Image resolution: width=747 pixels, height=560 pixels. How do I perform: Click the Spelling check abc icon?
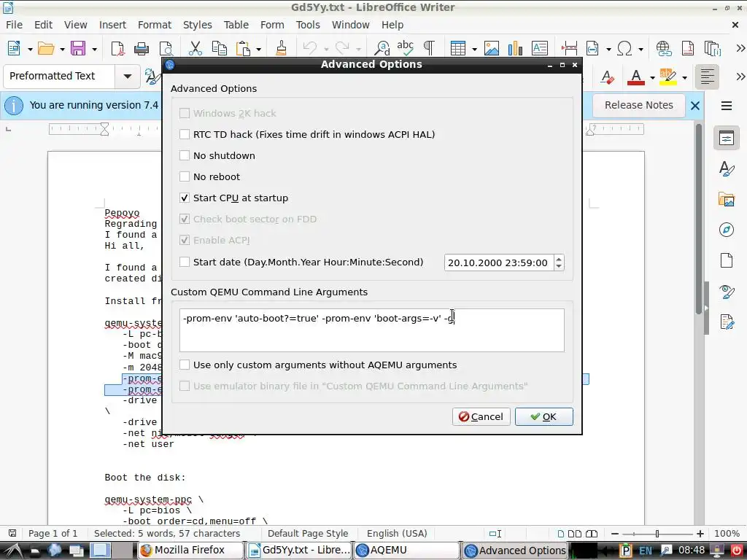coord(405,47)
